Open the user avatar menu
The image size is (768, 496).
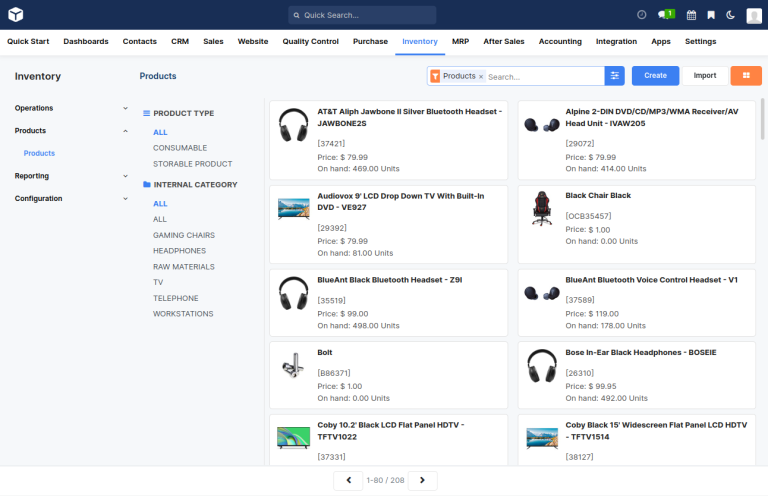tap(754, 15)
